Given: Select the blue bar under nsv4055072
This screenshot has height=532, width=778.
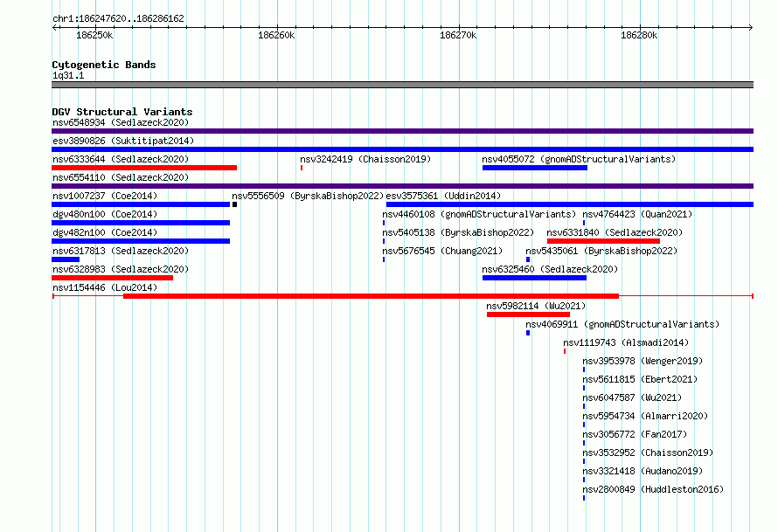Looking at the screenshot, I should 535,168.
